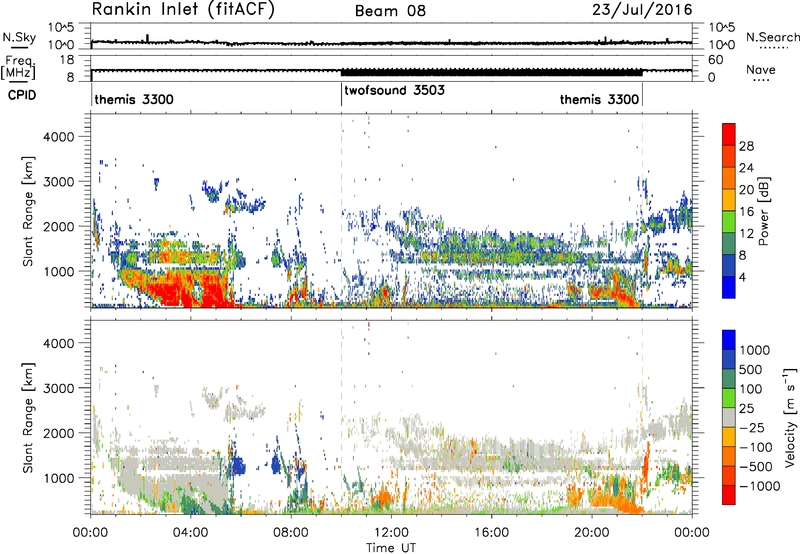Select the "Beam 08" header label
Image resolution: width=800 pixels, height=554 pixels.
(x=390, y=11)
